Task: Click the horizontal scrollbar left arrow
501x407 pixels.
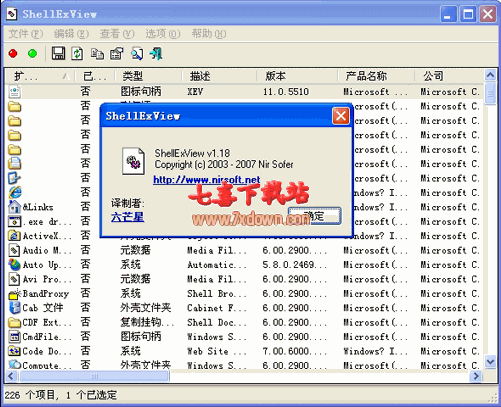Action: coord(11,376)
